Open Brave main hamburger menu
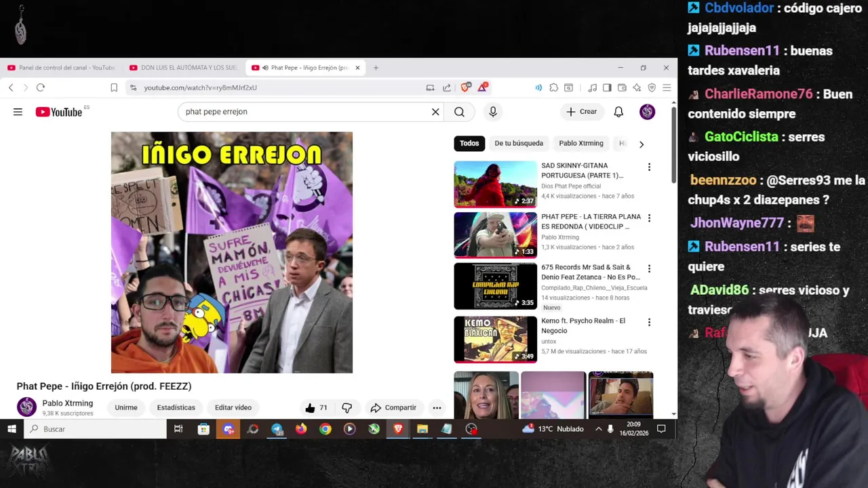This screenshot has height=488, width=868. click(x=667, y=87)
